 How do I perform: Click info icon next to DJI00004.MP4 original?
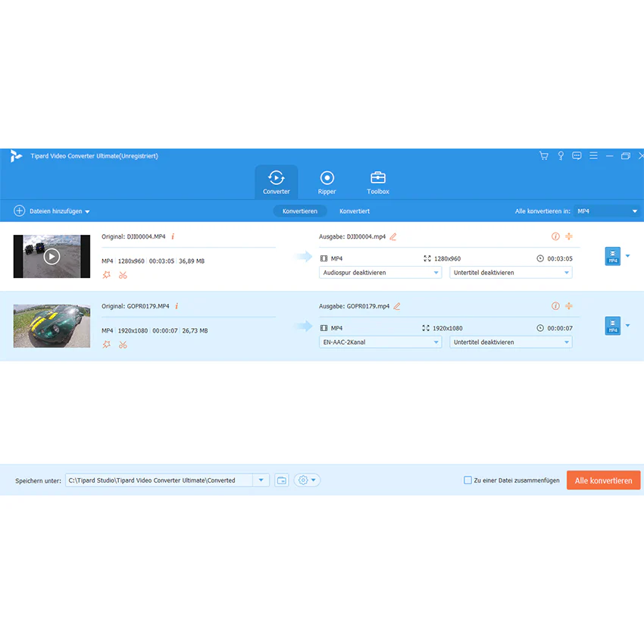point(173,236)
